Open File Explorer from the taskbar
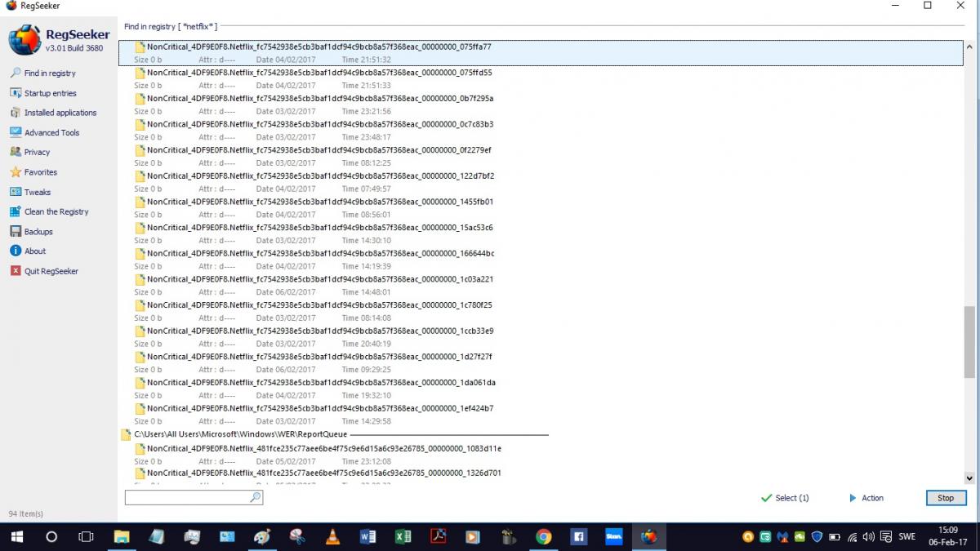Viewport: 980px width, 551px height. coord(122,537)
